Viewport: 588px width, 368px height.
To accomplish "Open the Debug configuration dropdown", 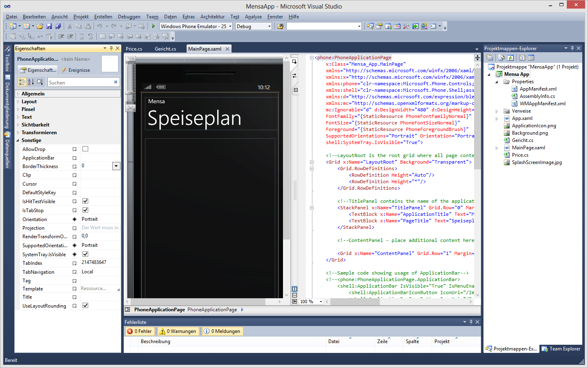I will [269, 26].
